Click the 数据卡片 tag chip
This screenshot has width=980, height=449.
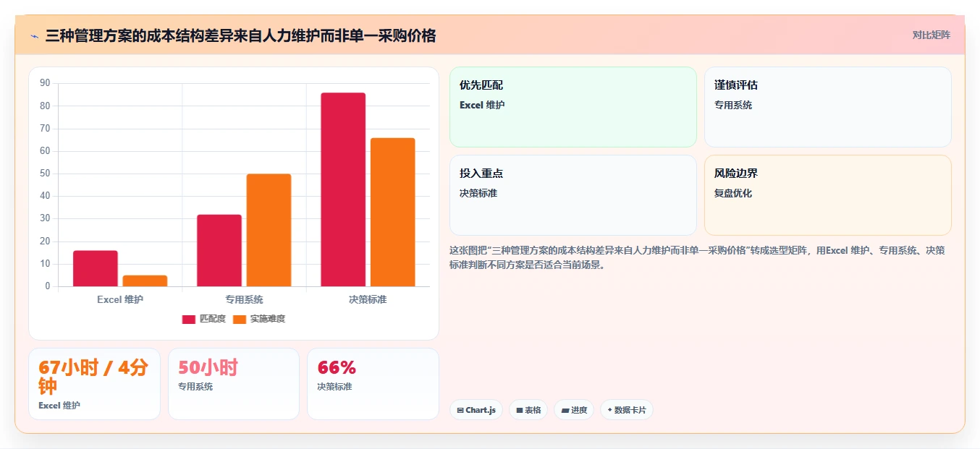click(627, 410)
